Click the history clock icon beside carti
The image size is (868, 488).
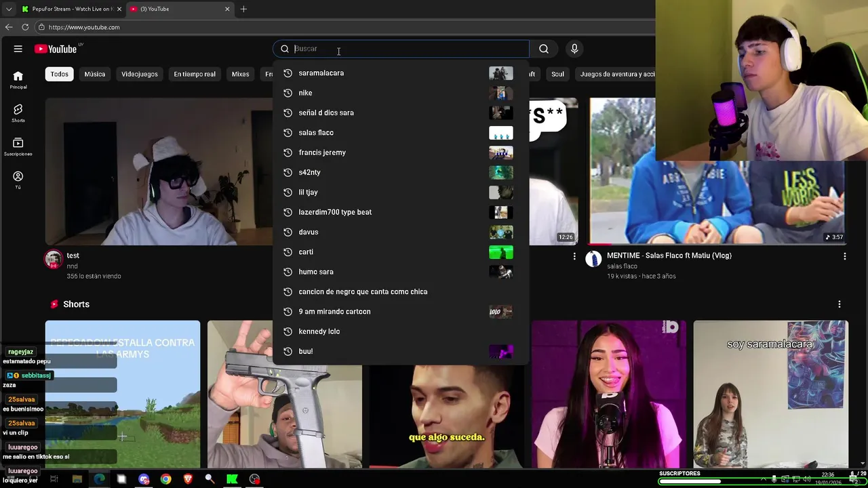point(288,252)
